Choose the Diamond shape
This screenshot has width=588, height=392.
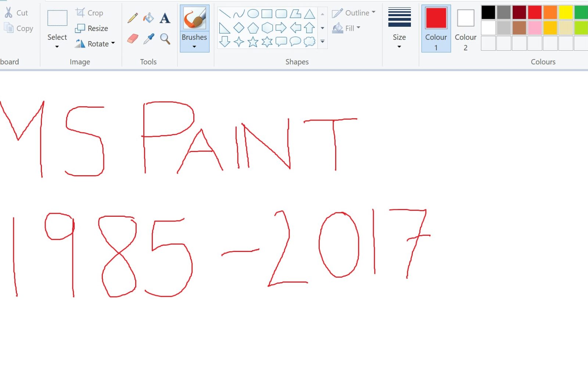pyautogui.click(x=239, y=28)
